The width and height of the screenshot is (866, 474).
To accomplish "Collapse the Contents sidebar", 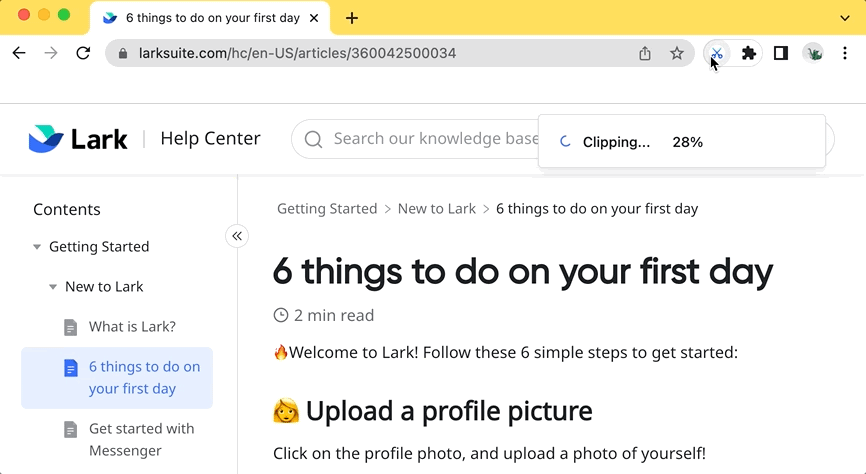I will pos(237,236).
